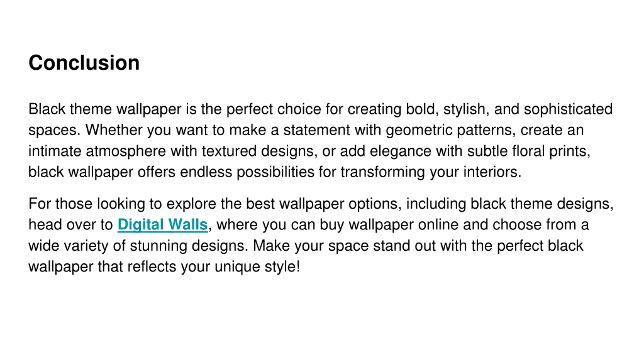The width and height of the screenshot is (644, 362).
Task: Click the phrase "unique style!" at the end
Action: pos(257,266)
